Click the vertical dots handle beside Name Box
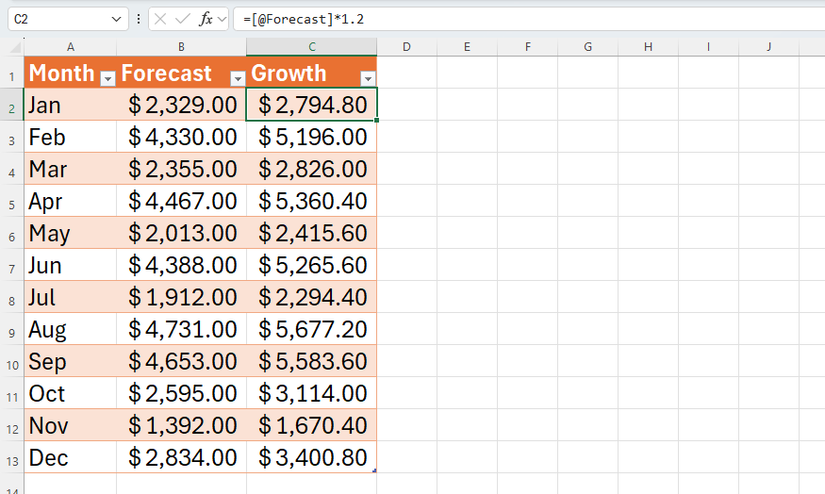Viewport: 825px width, 494px height. [x=138, y=19]
